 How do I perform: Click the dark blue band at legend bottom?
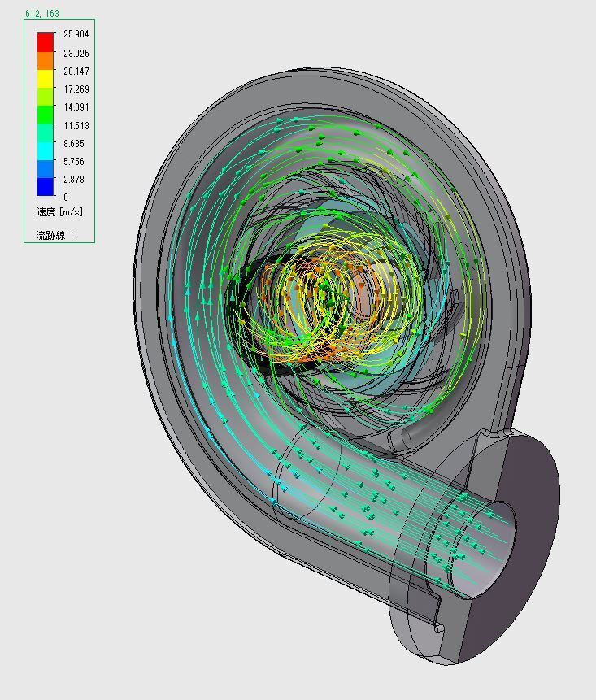tap(45, 188)
